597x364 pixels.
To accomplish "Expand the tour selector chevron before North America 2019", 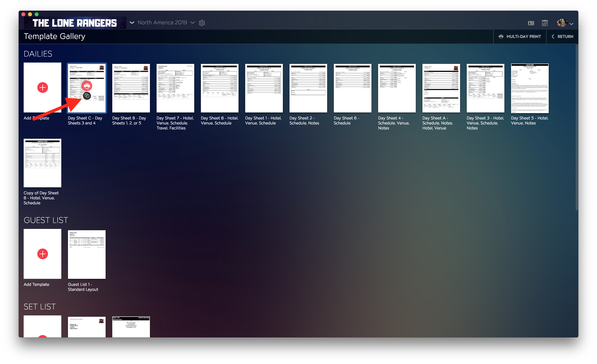I will [x=132, y=22].
